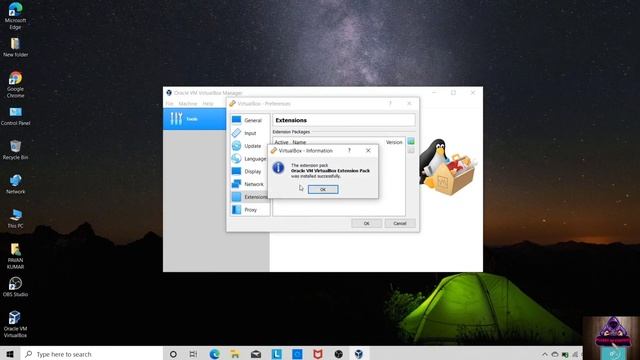Click the help question mark in Information dialog

[x=349, y=151]
